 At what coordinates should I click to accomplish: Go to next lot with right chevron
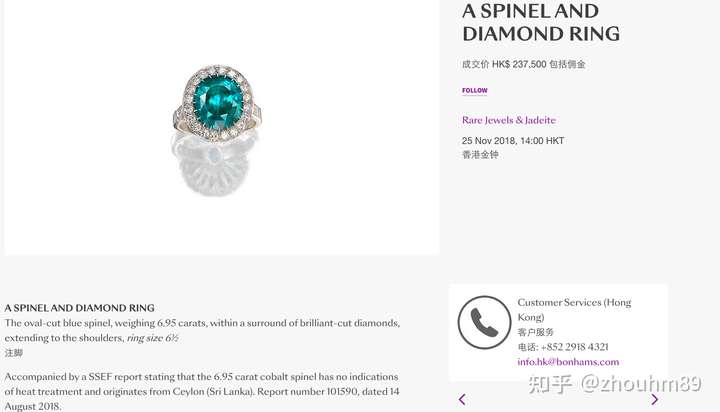654,400
